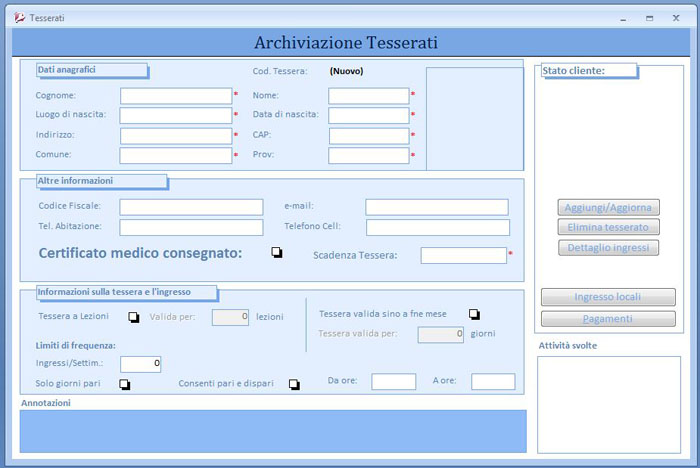The width and height of the screenshot is (700, 468).
Task: Select the Ingressi/Settim. number field
Action: click(x=140, y=364)
